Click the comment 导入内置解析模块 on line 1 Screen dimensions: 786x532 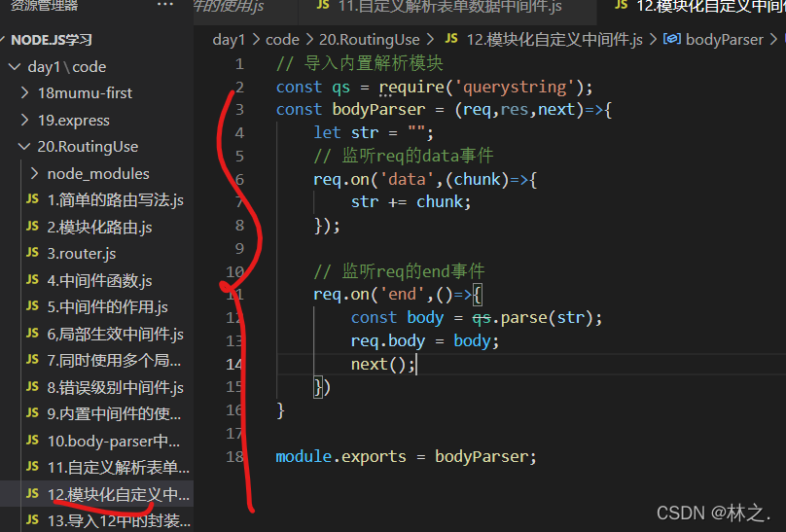[374, 63]
